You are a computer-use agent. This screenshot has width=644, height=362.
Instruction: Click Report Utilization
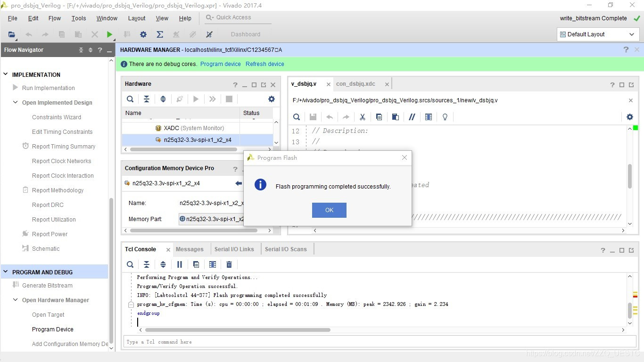tap(54, 220)
